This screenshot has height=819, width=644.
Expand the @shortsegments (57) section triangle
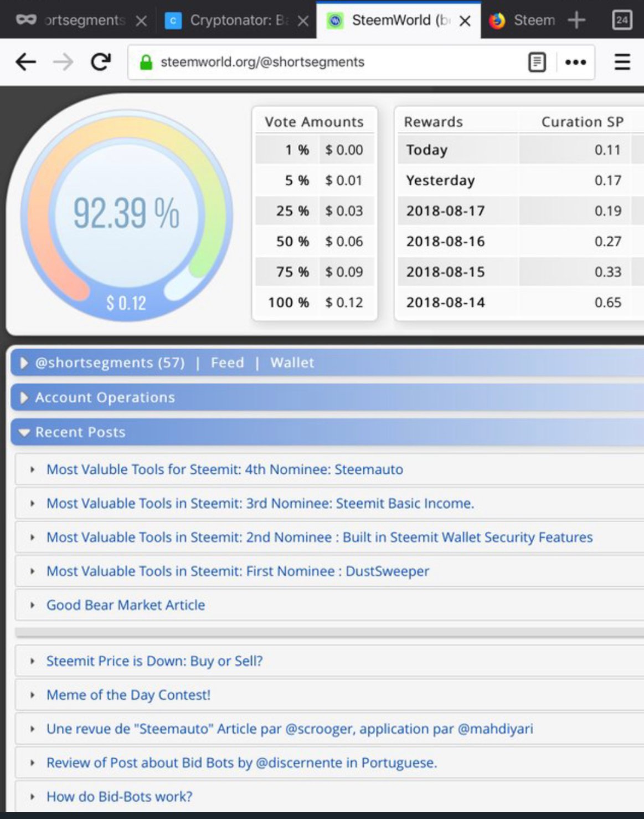click(24, 362)
